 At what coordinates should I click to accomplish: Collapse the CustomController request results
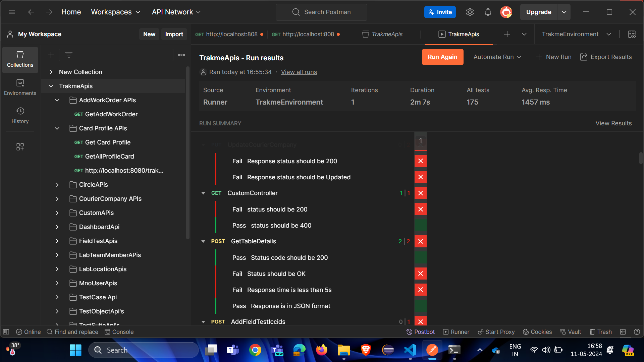click(203, 193)
